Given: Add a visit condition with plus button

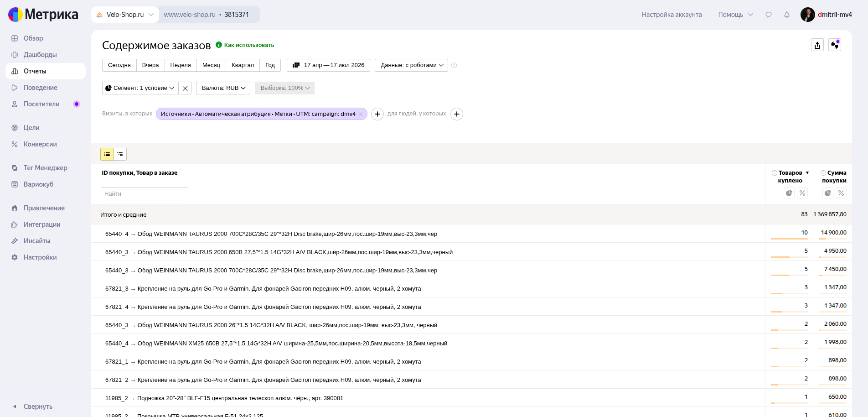Looking at the screenshot, I should coord(377,114).
